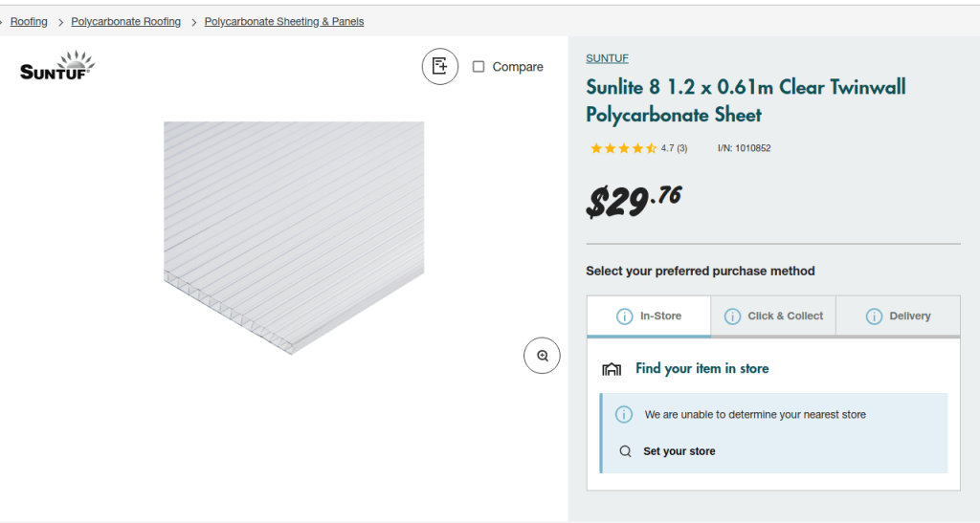Open the In-Store tab label

click(660, 316)
